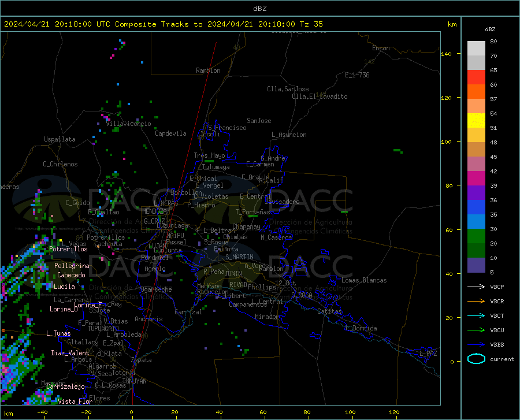Click the 0 km mark on horizontal axis
520x420 pixels.
click(x=131, y=412)
